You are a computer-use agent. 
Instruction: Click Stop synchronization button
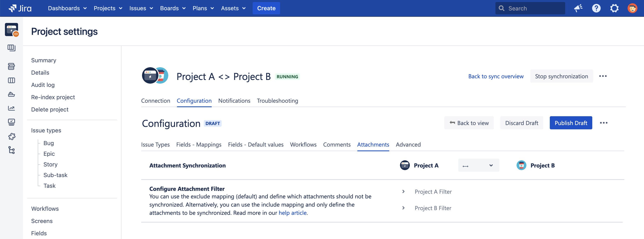click(561, 76)
